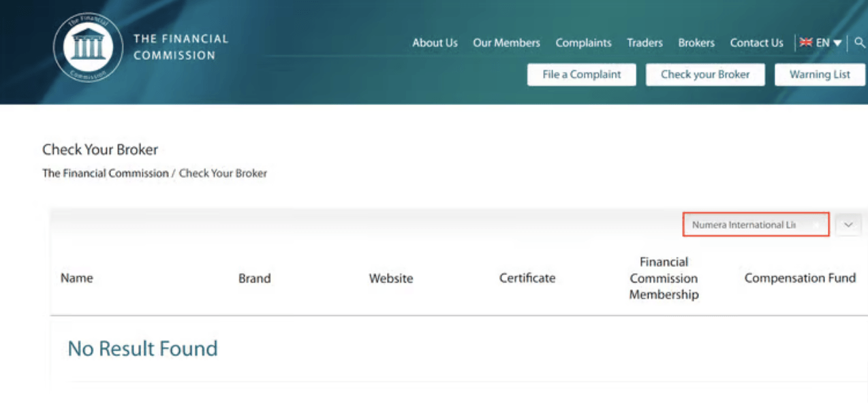Follow The Financial Commission breadcrumb link

(x=105, y=173)
